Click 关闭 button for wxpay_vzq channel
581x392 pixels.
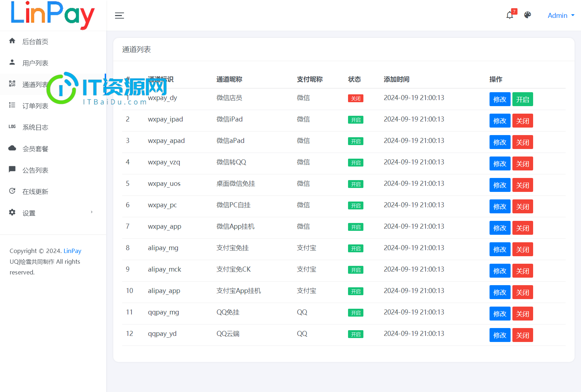523,164
